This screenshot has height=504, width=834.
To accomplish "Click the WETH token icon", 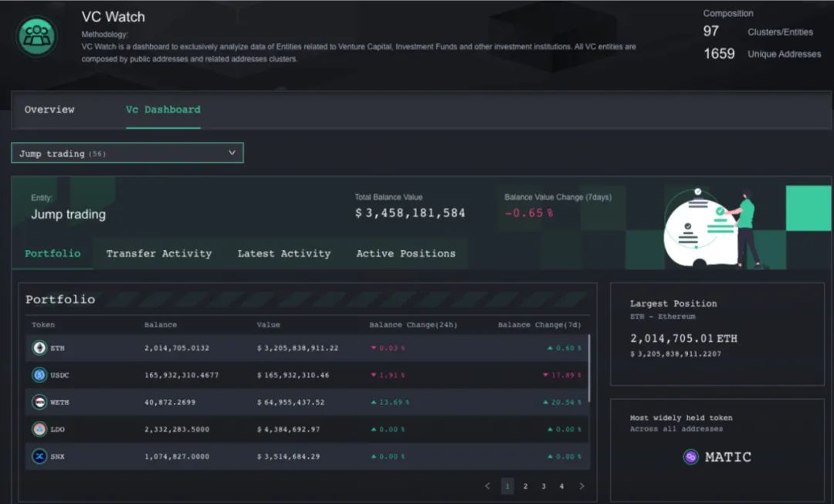I will pyautogui.click(x=39, y=402).
